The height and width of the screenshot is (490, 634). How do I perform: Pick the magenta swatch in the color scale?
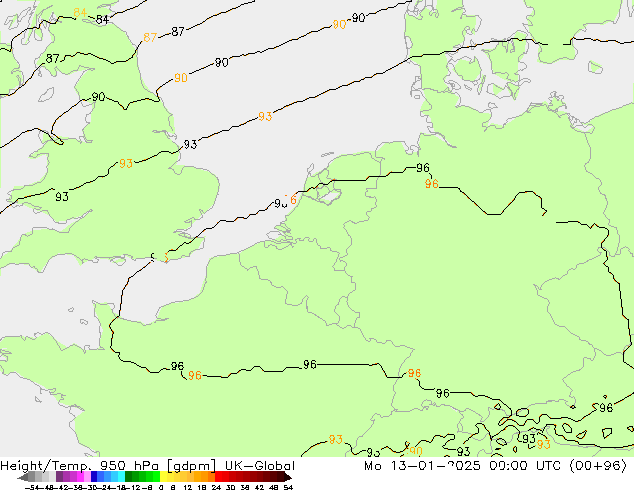(80, 477)
